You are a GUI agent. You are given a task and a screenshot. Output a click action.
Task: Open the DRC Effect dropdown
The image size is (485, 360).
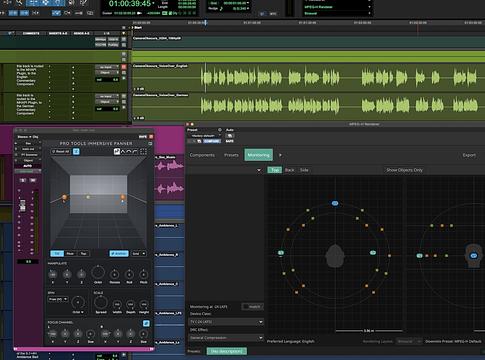tap(226, 338)
